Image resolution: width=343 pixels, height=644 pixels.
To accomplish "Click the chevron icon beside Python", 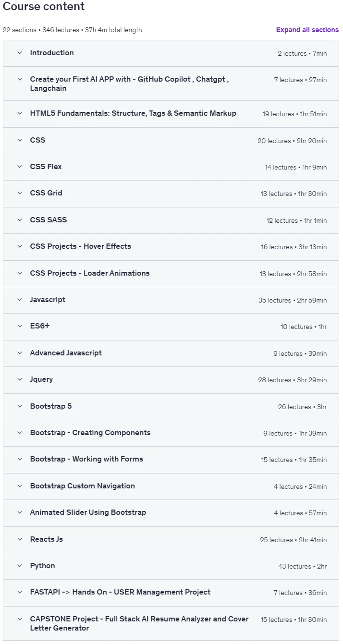I will (x=20, y=566).
